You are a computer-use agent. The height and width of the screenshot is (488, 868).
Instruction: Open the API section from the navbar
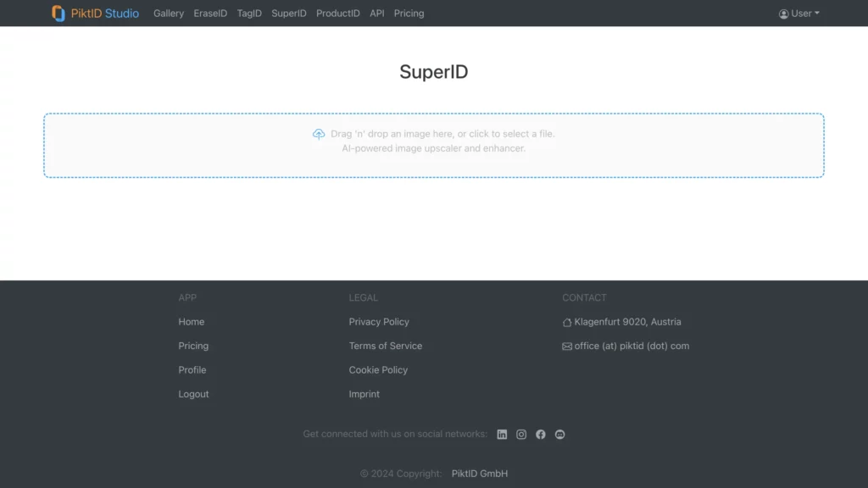[x=376, y=14]
